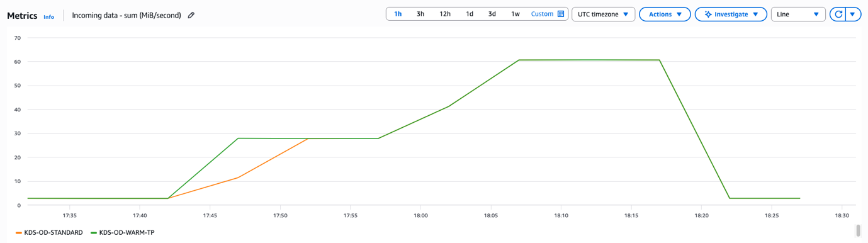Viewport: 868px width, 243px height.
Task: Toggle the KDS-OD-STANDARD legend entry
Action: (49, 233)
